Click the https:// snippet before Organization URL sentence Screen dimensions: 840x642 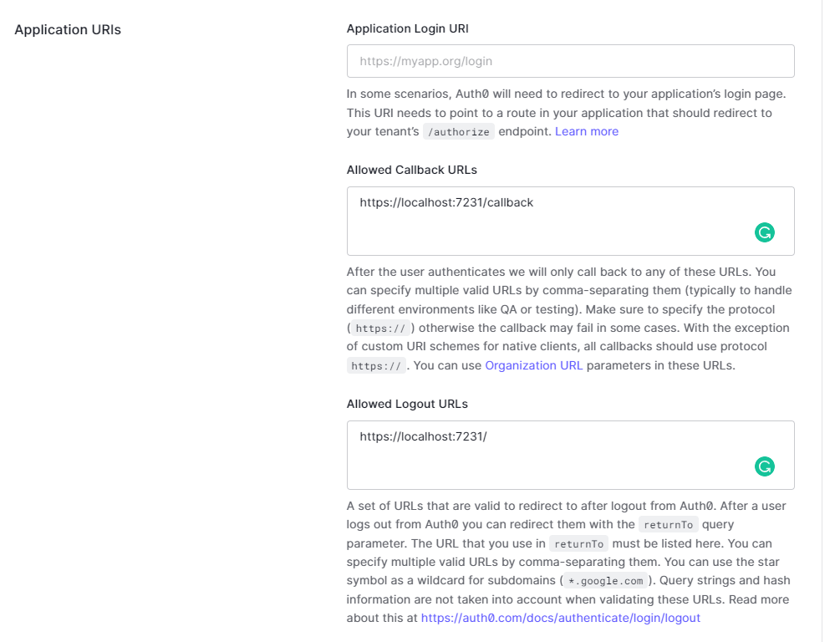376,365
